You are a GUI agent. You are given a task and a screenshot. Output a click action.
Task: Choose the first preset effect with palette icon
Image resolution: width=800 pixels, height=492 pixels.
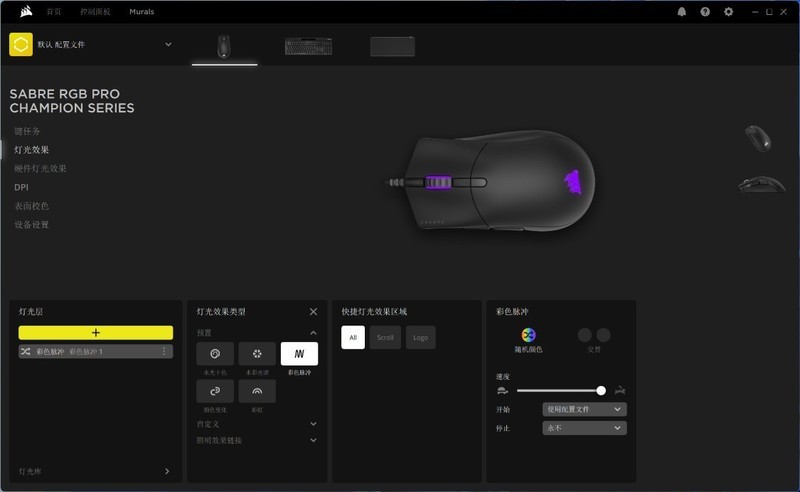tap(215, 354)
